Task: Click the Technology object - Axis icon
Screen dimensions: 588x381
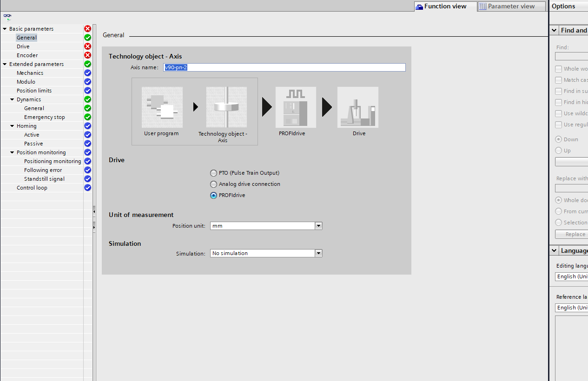Action: click(x=226, y=107)
